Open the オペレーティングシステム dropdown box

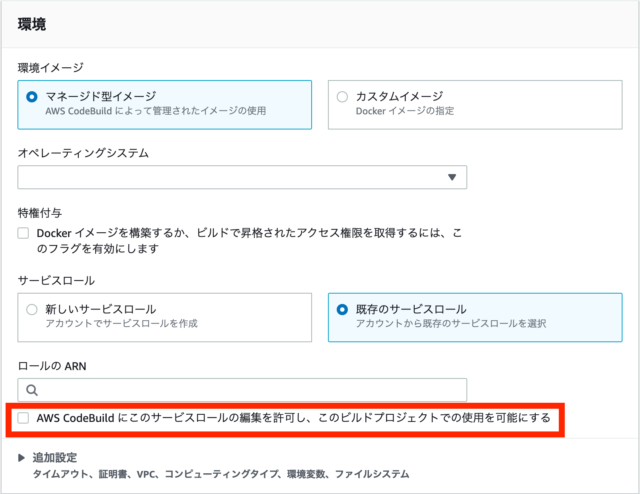(x=242, y=177)
